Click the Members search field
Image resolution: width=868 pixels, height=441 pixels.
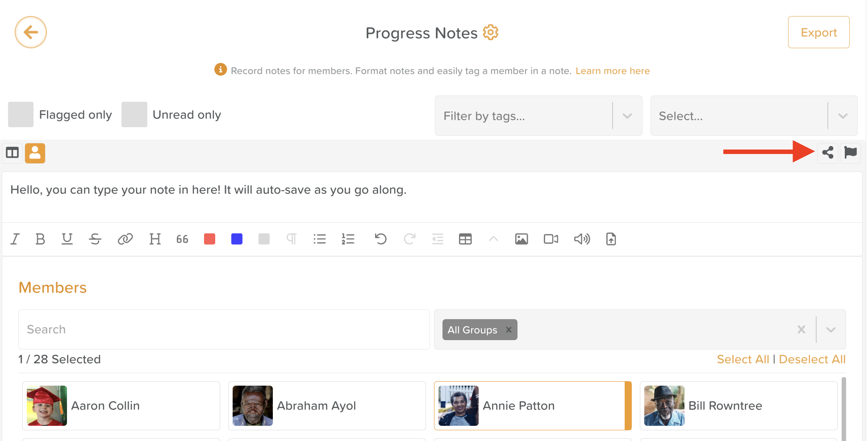[224, 329]
